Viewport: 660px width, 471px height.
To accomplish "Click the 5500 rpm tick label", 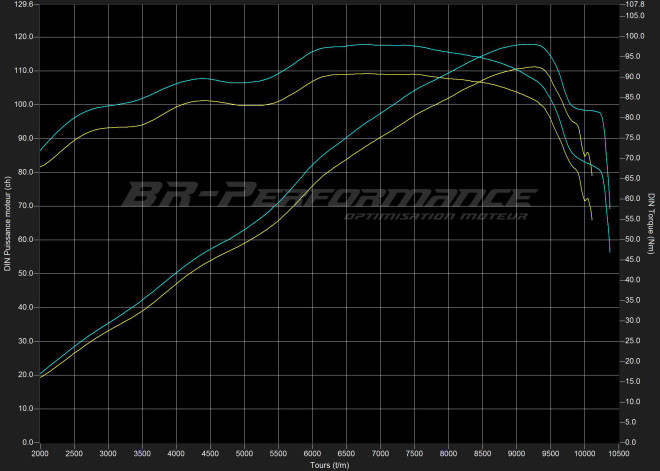I will click(x=278, y=454).
